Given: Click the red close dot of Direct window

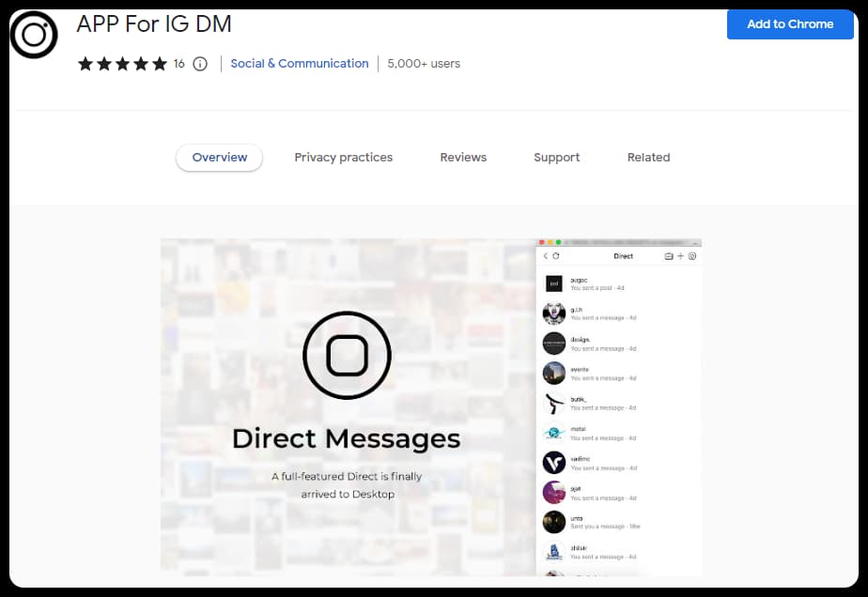Looking at the screenshot, I should (x=542, y=242).
